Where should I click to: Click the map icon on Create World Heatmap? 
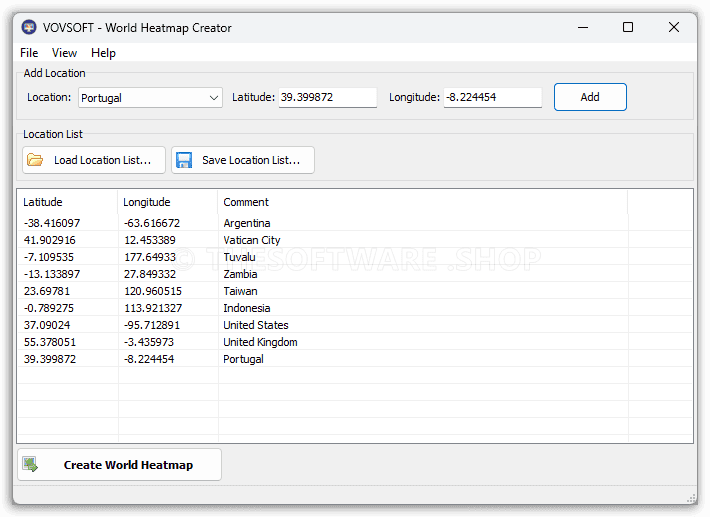[x=31, y=464]
